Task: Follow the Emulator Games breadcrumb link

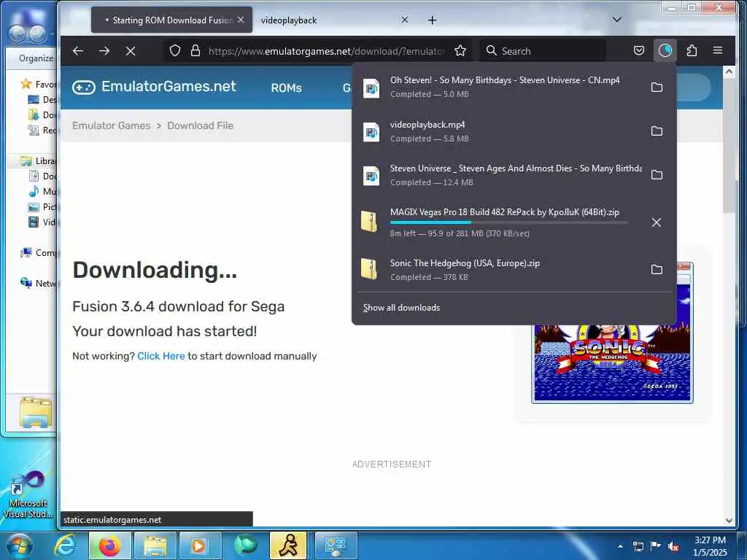Action: tap(112, 125)
